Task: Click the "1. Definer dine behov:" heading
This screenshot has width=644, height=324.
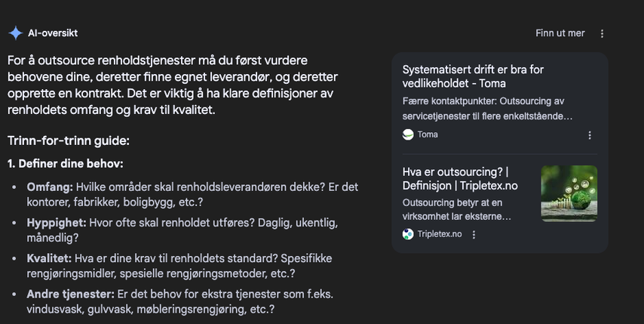Action: coord(65,163)
